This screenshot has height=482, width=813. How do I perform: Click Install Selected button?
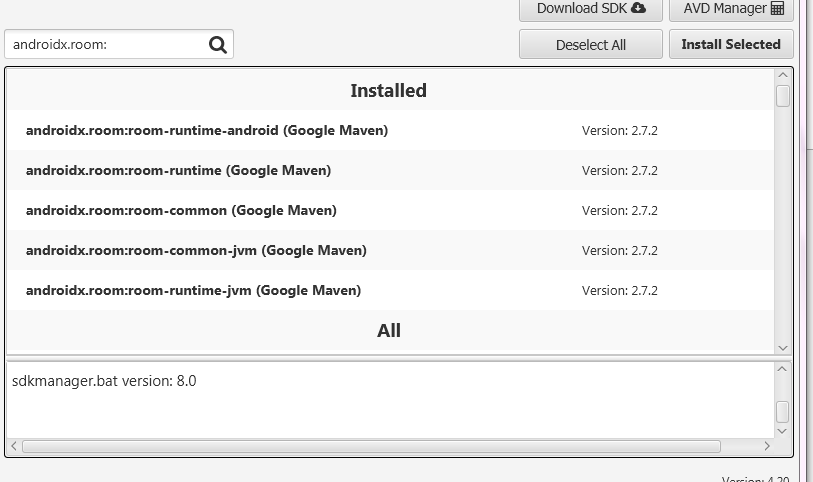coord(731,45)
